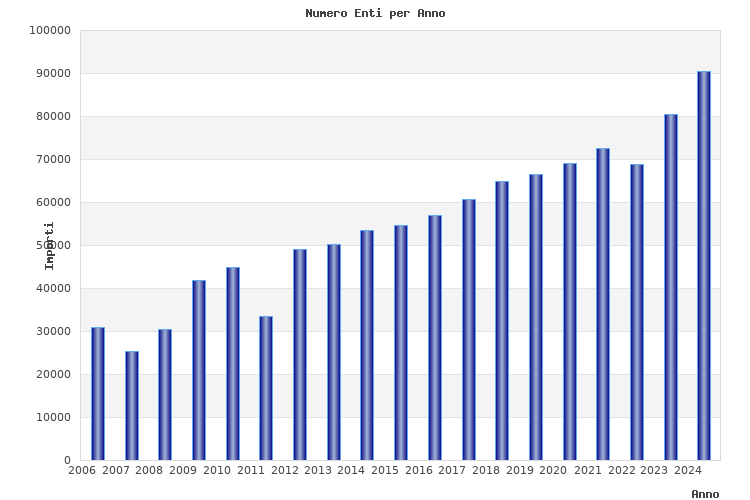Click the 2023 bar

coord(671,287)
